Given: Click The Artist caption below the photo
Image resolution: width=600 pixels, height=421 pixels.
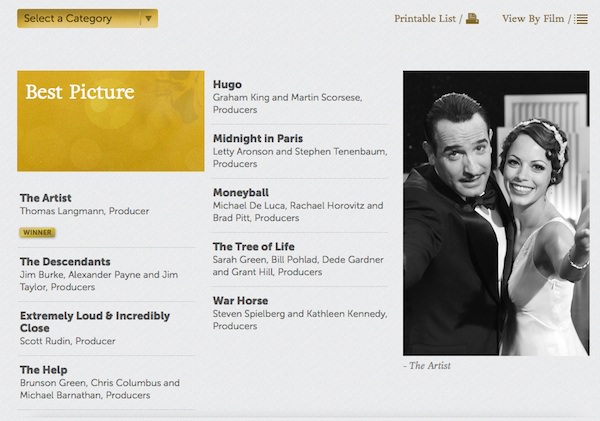Looking at the screenshot, I should pos(427,366).
